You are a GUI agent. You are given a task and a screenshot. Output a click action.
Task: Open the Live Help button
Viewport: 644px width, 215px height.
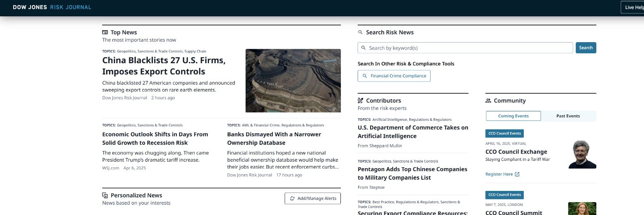pyautogui.click(x=632, y=7)
